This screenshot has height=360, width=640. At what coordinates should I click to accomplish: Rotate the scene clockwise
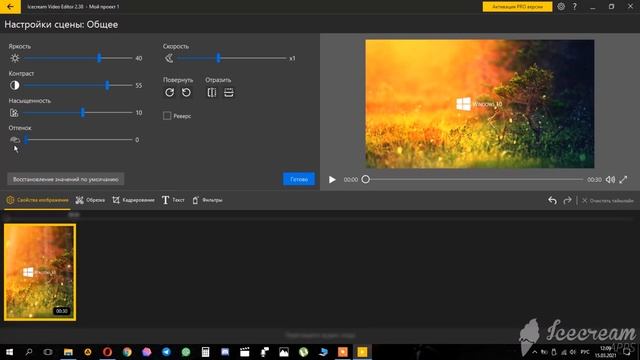coord(169,93)
